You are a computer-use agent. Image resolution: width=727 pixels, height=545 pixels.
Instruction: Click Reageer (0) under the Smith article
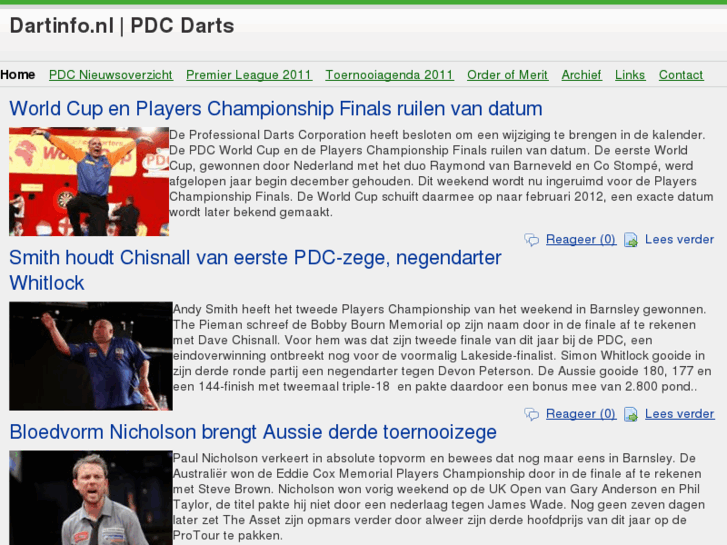point(581,414)
